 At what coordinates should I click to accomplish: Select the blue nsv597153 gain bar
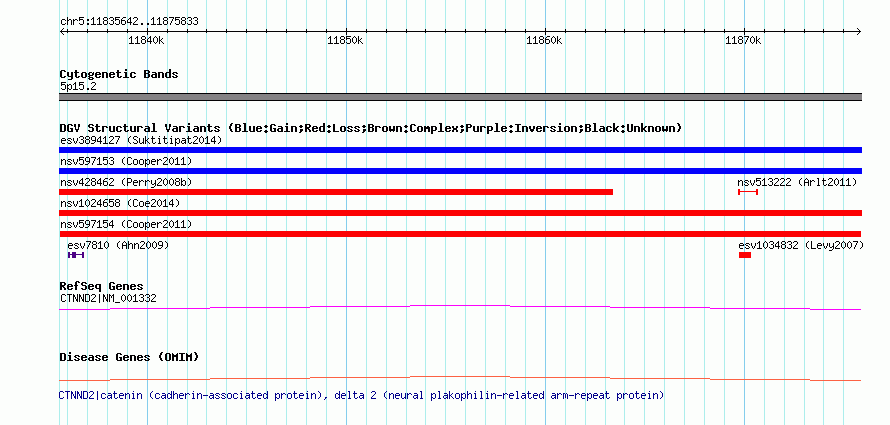coord(460,171)
